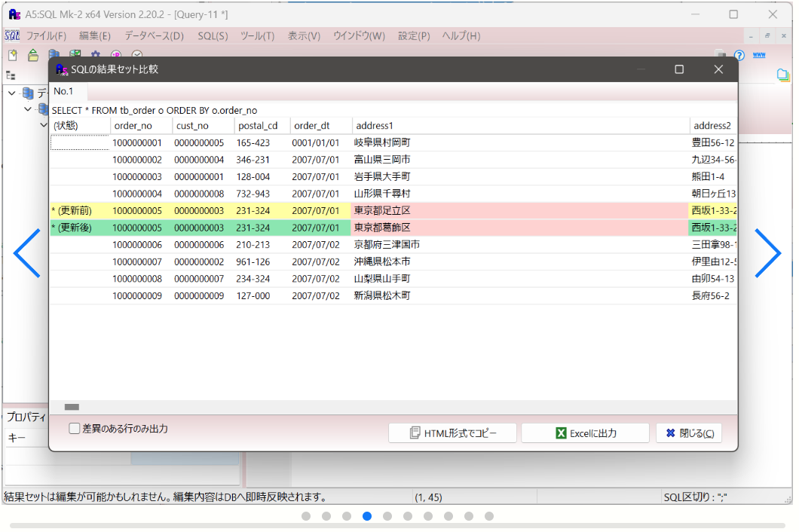Viewport: 799px width, 532px height.
Task: Open the データベース(D) menu
Action: coord(154,35)
